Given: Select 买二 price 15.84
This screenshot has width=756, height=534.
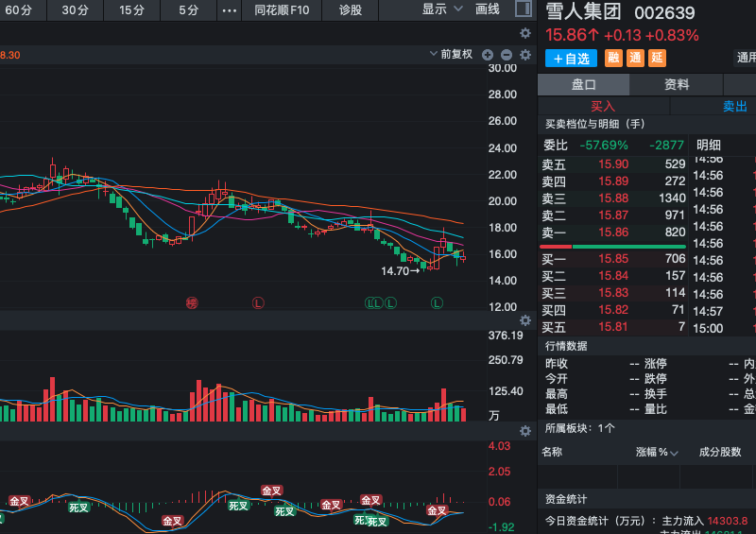Looking at the screenshot, I should [x=613, y=276].
